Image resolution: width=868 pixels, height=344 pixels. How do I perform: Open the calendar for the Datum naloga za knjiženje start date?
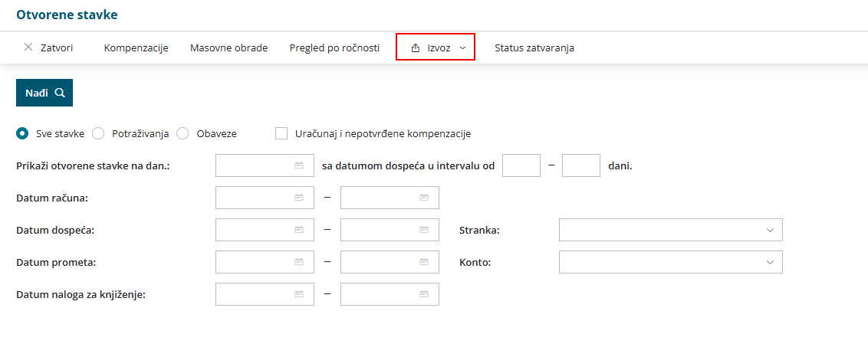click(x=299, y=294)
